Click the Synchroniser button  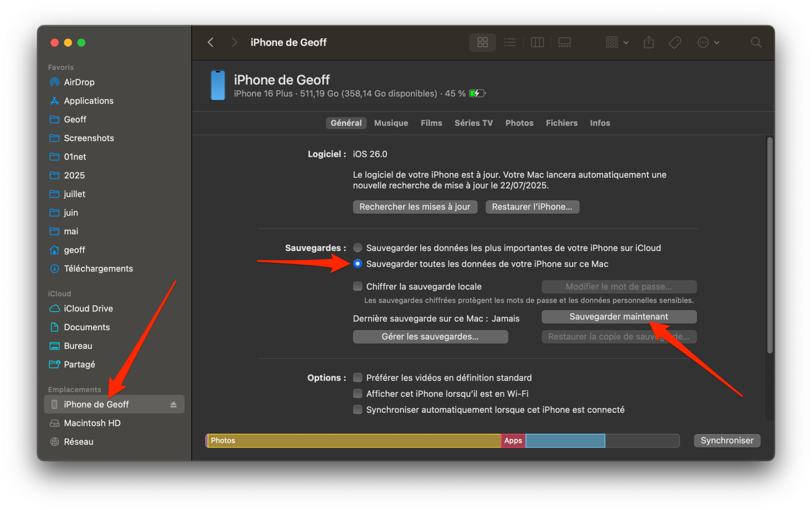pos(727,440)
